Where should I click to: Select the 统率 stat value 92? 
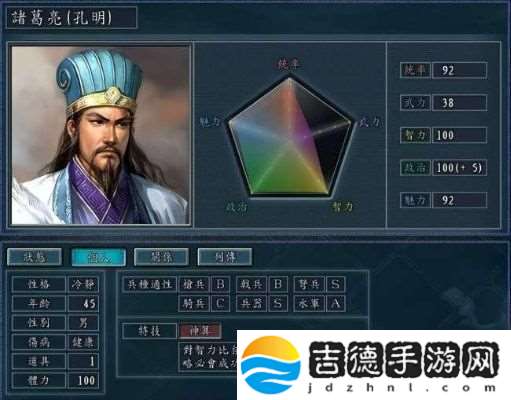[460, 70]
